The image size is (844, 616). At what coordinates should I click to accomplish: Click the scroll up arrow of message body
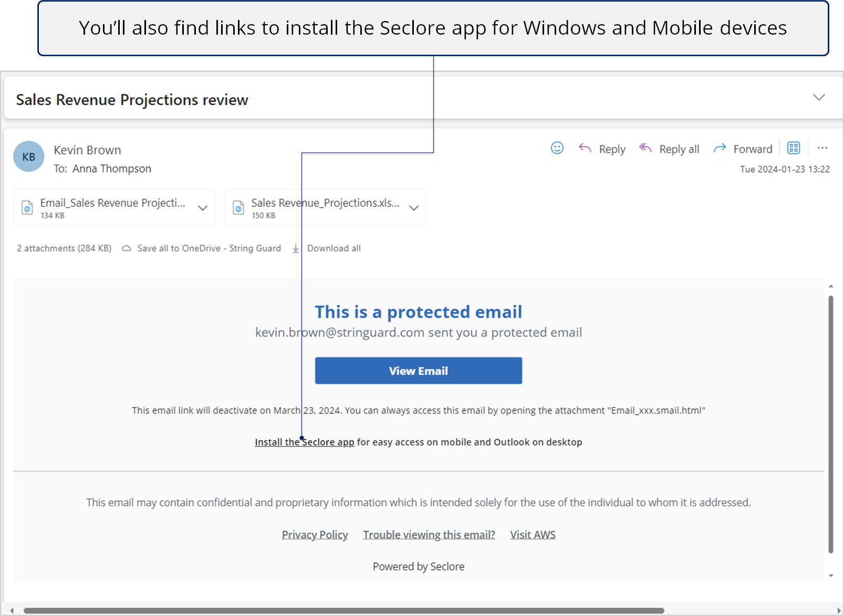[x=831, y=286]
